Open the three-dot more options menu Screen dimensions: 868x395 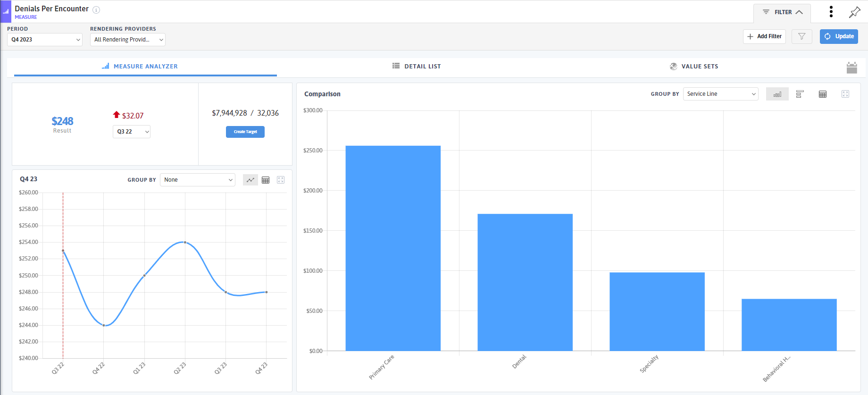pyautogui.click(x=831, y=12)
